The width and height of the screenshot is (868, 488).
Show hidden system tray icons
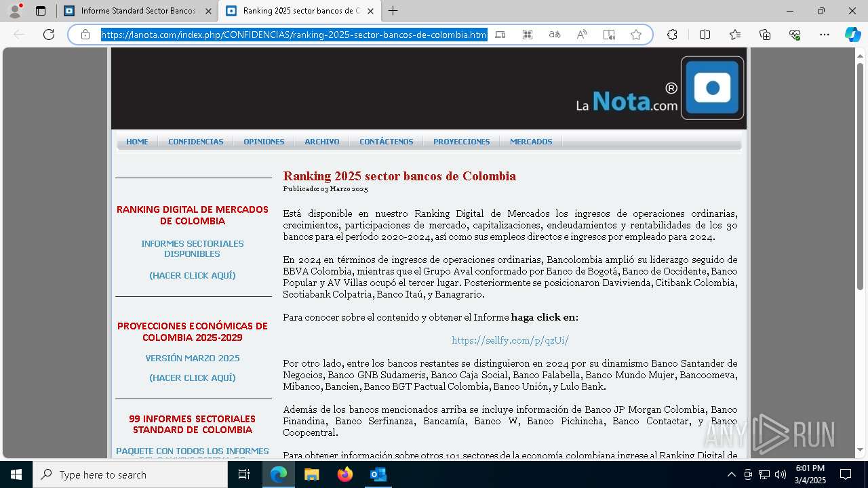(x=731, y=474)
